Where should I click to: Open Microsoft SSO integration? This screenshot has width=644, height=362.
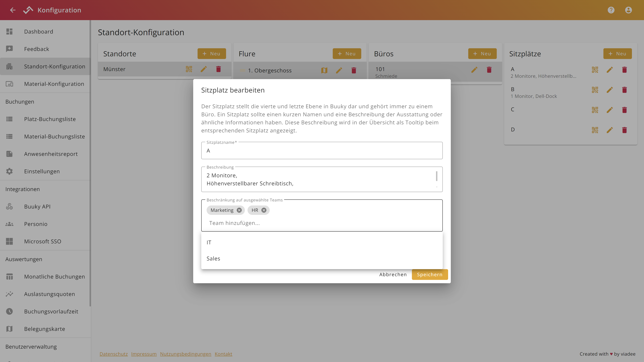[x=45, y=241]
